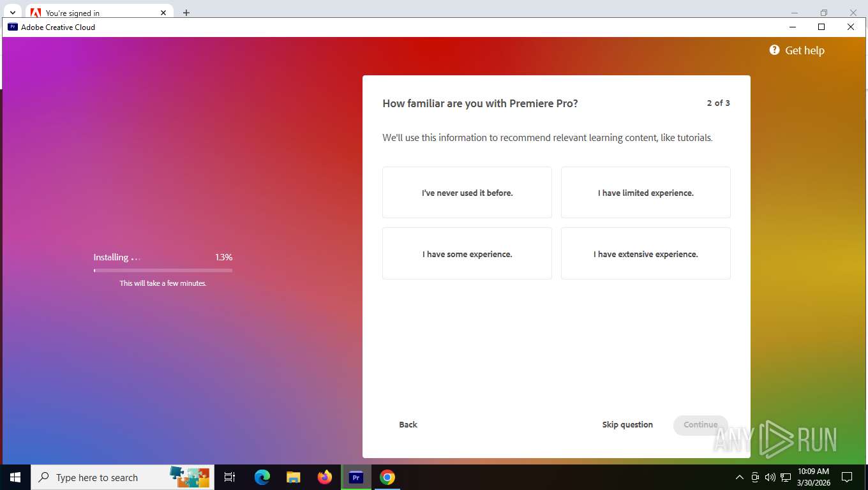Minimize the browser window behind

[794, 12]
